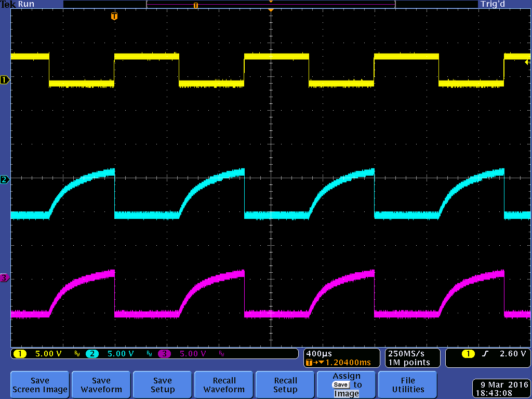Click channel 2 ground marker on left edge
The image size is (532, 399).
(5, 179)
